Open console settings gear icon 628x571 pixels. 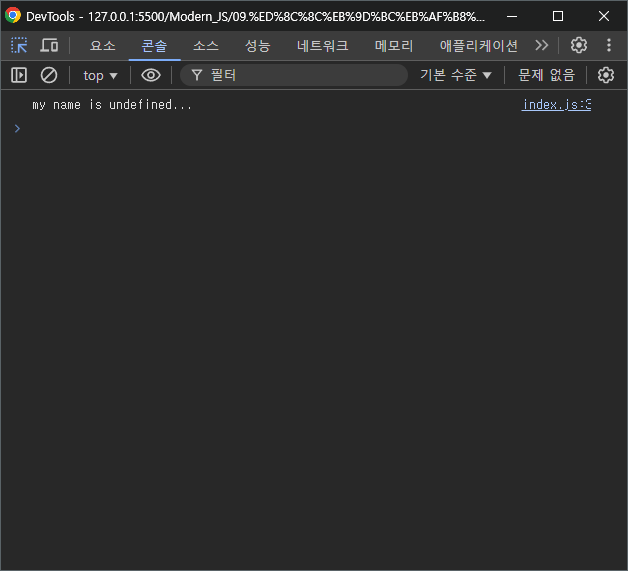point(606,75)
